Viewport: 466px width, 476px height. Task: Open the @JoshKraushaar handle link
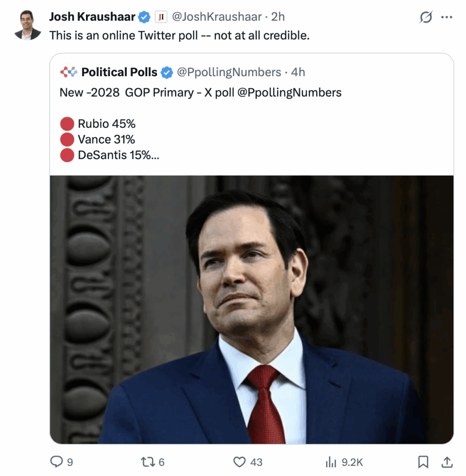pos(217,17)
